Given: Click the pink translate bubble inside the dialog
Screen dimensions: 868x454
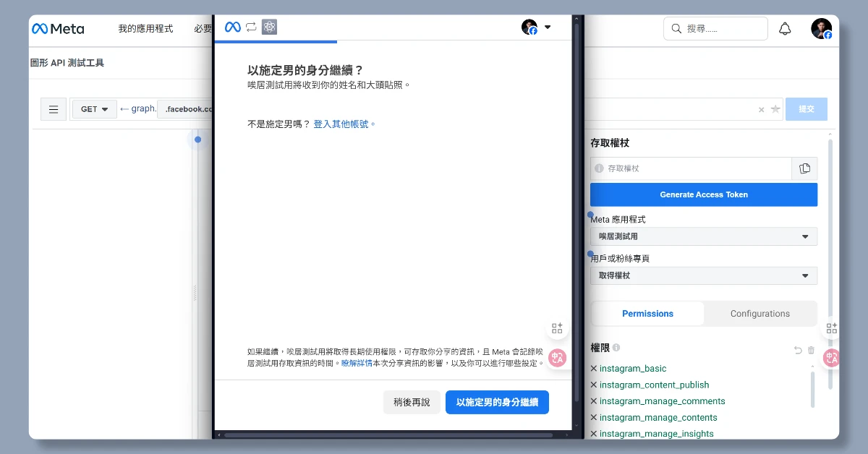Looking at the screenshot, I should click(557, 357).
